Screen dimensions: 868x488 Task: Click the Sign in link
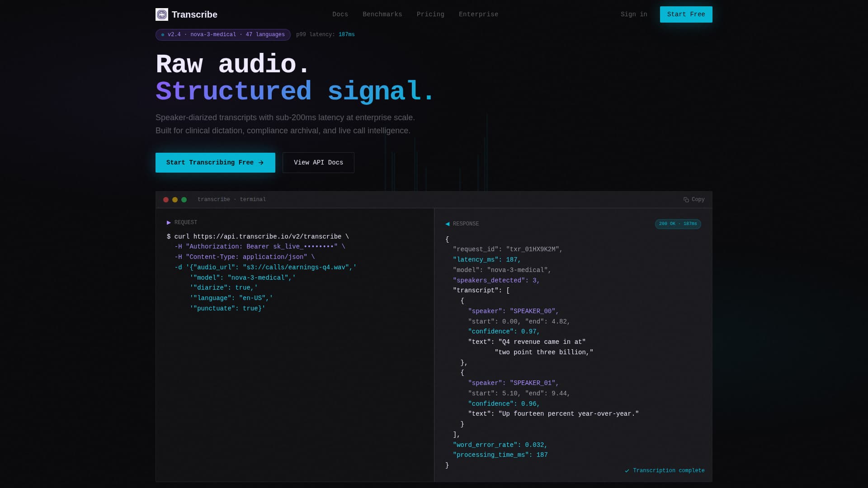(x=634, y=14)
